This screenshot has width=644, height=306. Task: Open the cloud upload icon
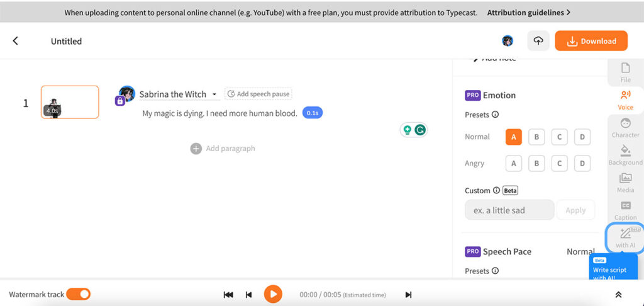[x=538, y=41]
